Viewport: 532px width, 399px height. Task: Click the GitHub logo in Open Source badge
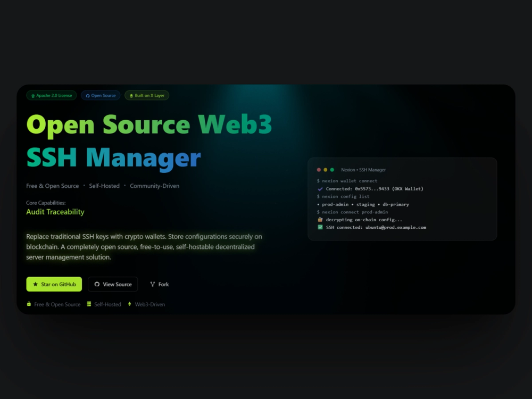pyautogui.click(x=88, y=96)
